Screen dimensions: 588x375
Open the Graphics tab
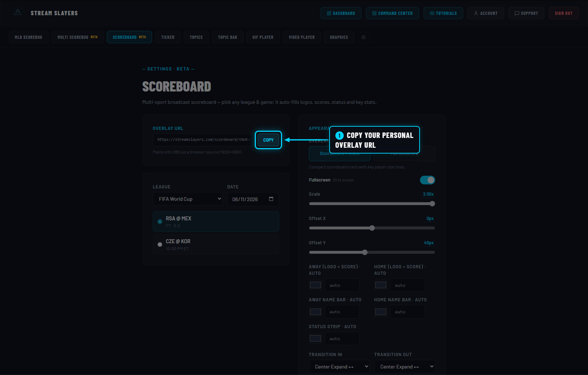pyautogui.click(x=339, y=37)
